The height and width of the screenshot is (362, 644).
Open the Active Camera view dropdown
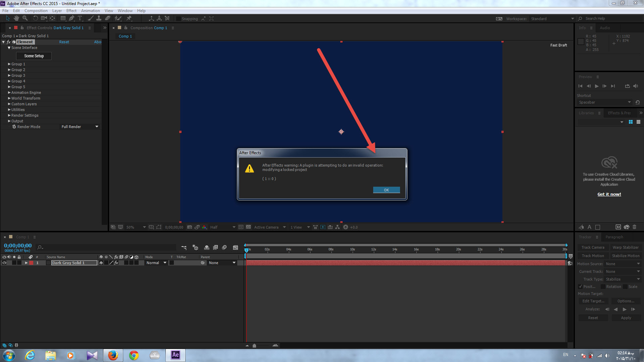[270, 227]
